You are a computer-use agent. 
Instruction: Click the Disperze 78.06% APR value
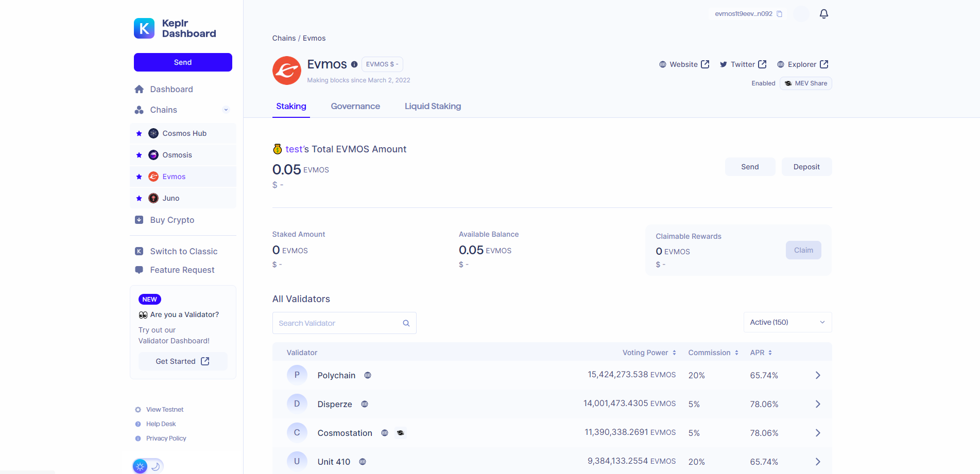(764, 404)
